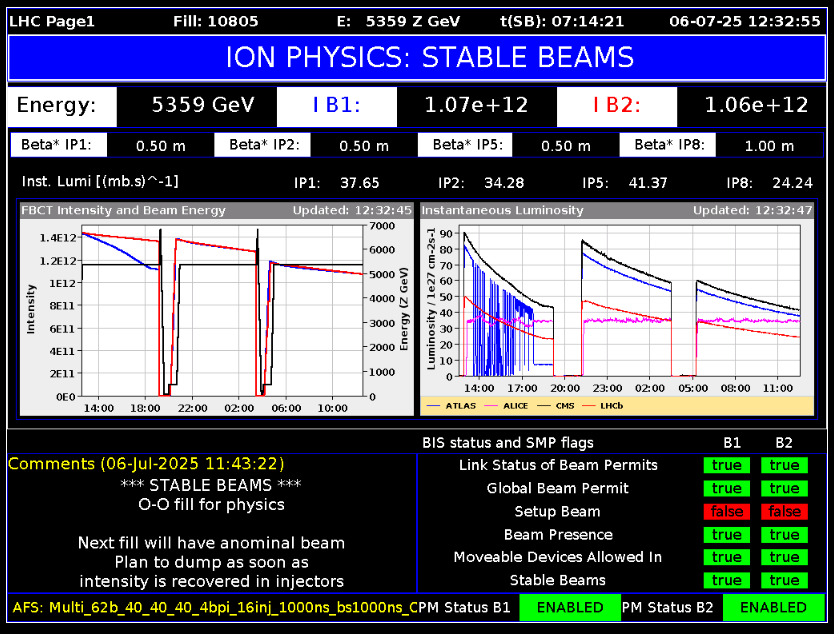Click the Instantaneous Luminosity chart header
The height and width of the screenshot is (634, 834).
(x=502, y=210)
